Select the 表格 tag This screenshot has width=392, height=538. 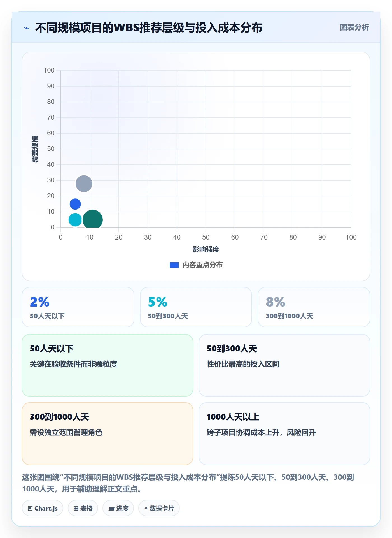pyautogui.click(x=83, y=508)
